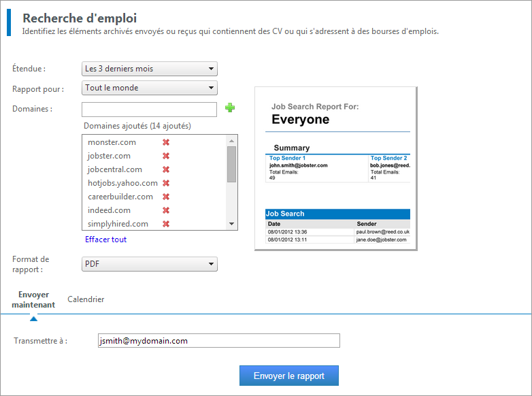Viewport: 532px width, 396px height.
Task: Click the Transmettre à email field
Action: pyautogui.click(x=219, y=341)
